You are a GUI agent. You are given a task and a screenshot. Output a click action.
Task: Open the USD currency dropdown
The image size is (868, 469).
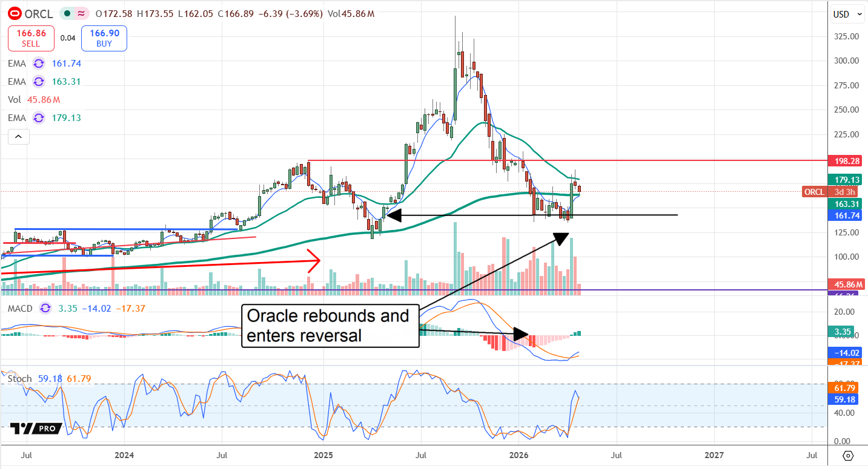[848, 14]
